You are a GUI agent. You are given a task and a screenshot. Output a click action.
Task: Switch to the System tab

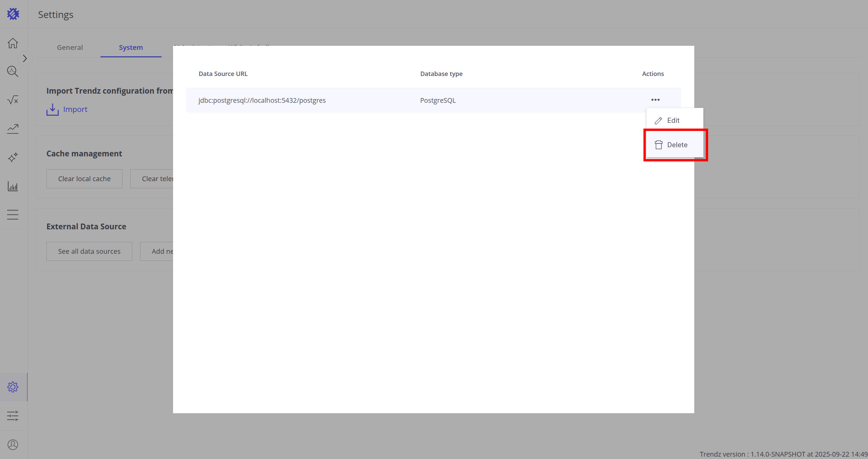[131, 47]
